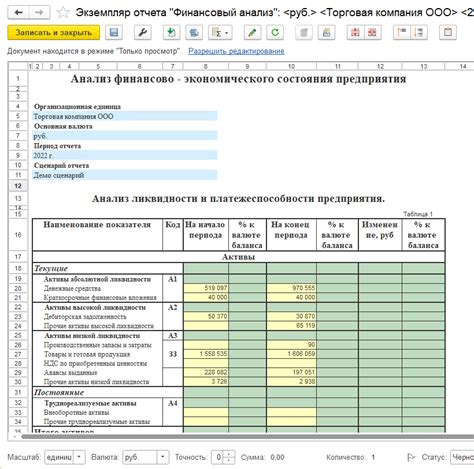Go back with the left arrow button
Screen dimensions: 474x469
tap(19, 13)
